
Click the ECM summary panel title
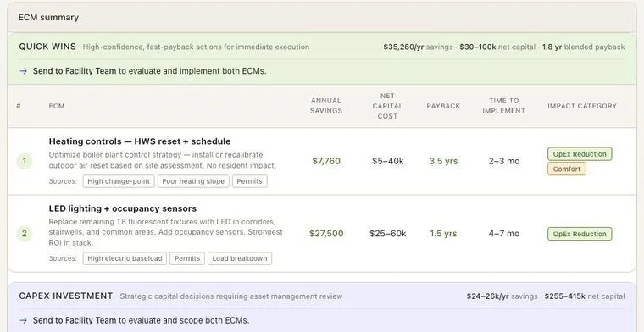click(48, 18)
